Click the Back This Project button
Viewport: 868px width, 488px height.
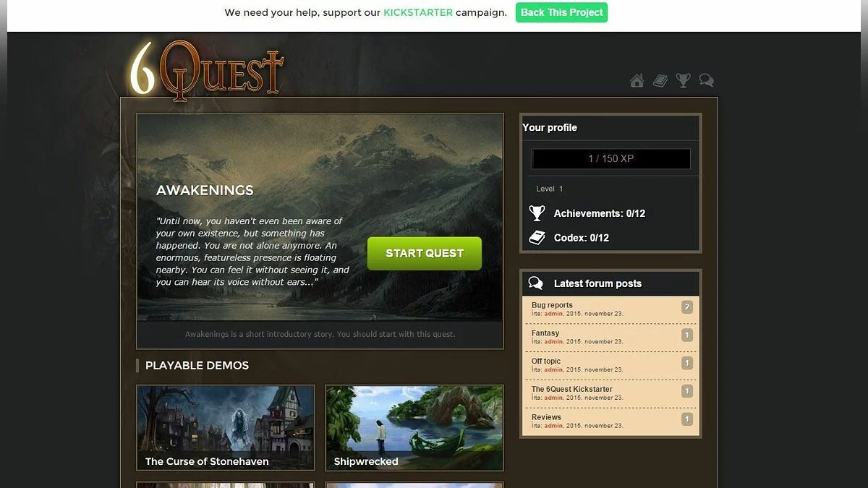coord(561,12)
